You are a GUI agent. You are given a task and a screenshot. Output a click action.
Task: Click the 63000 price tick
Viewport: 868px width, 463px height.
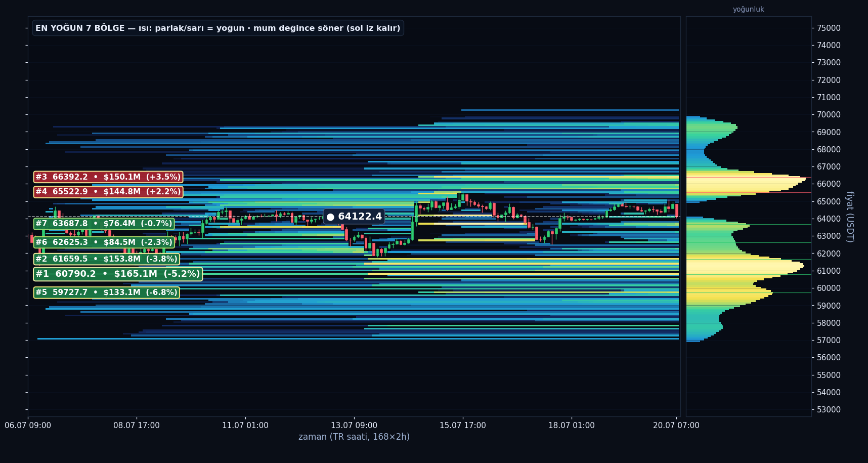coord(829,236)
